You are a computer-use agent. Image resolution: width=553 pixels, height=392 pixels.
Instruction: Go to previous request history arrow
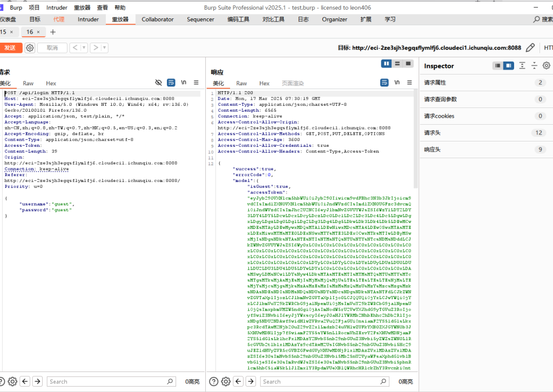click(x=75, y=48)
